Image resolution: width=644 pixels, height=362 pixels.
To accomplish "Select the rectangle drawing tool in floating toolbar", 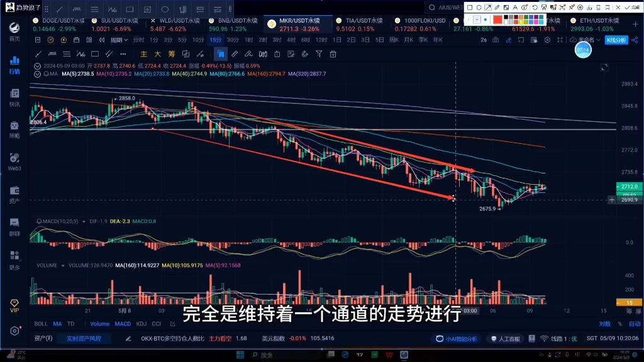I will point(130,9).
